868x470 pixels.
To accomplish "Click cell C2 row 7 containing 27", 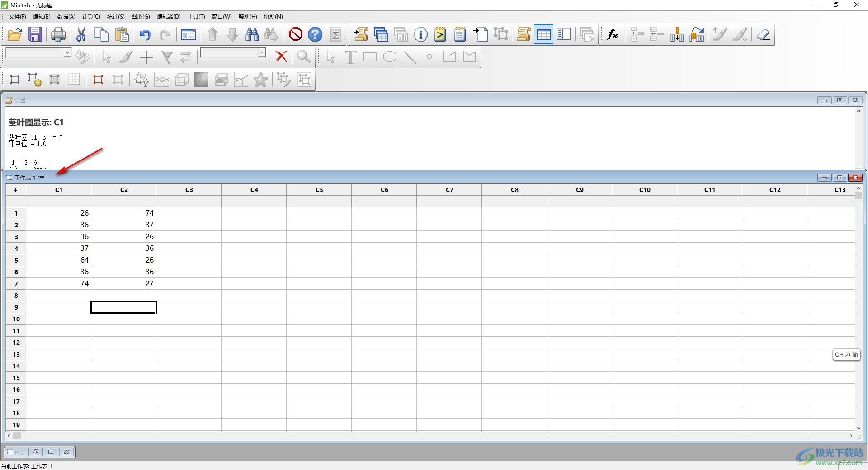I will (x=124, y=283).
